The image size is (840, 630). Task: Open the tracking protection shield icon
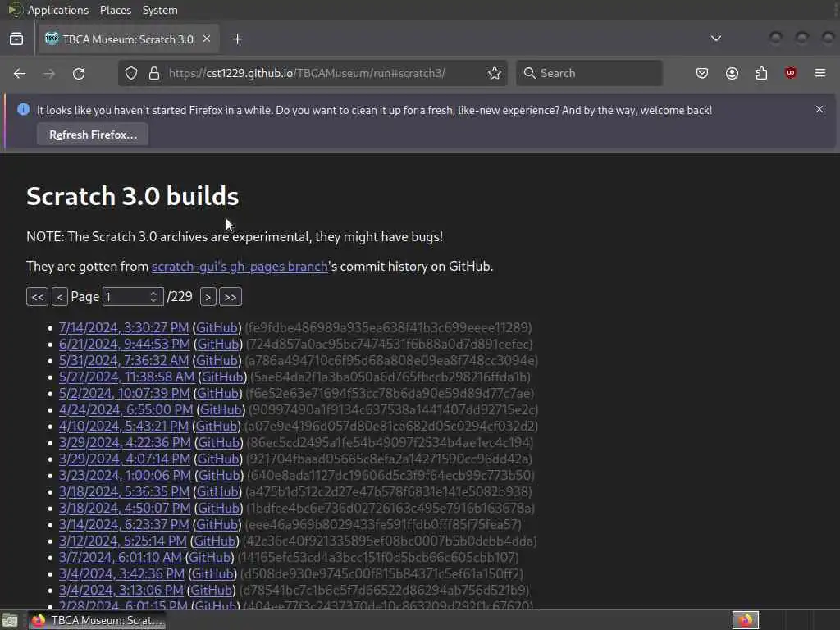coord(131,73)
